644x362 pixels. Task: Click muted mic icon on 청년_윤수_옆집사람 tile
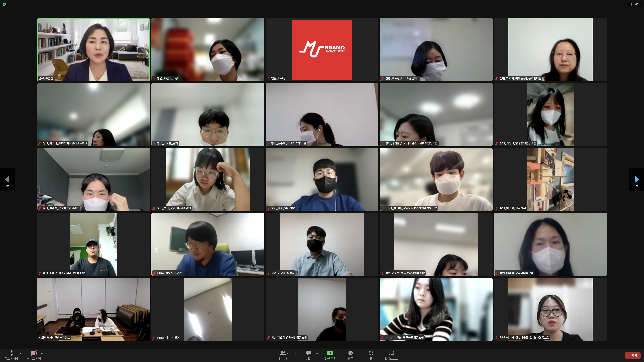point(268,208)
